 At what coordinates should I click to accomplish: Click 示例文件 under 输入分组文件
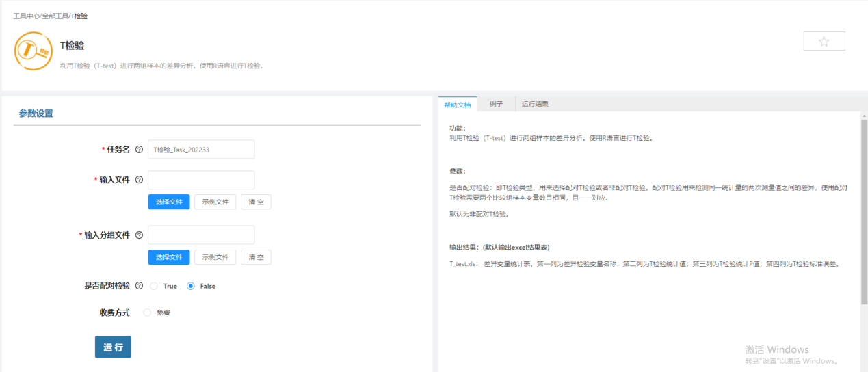click(x=215, y=257)
